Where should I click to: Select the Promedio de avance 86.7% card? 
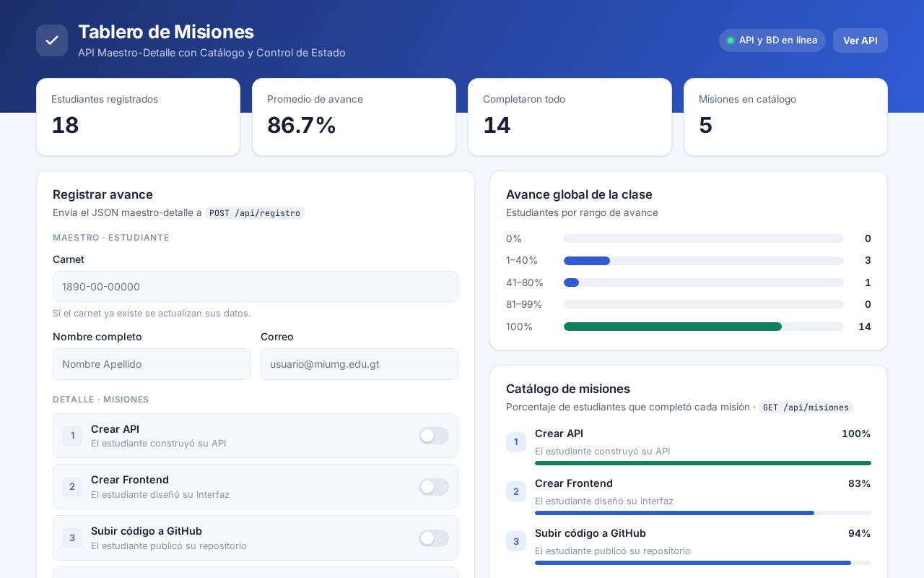(354, 117)
